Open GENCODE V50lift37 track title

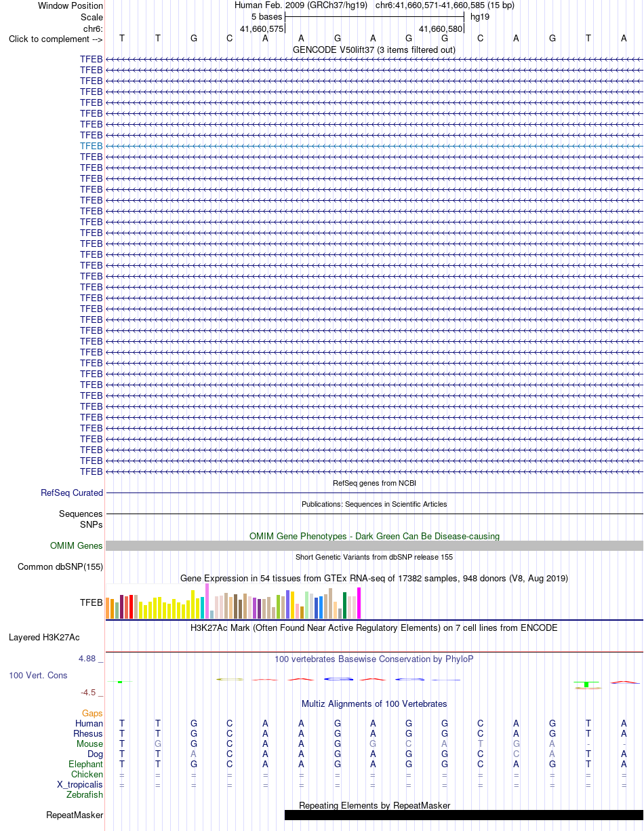[x=374, y=50]
